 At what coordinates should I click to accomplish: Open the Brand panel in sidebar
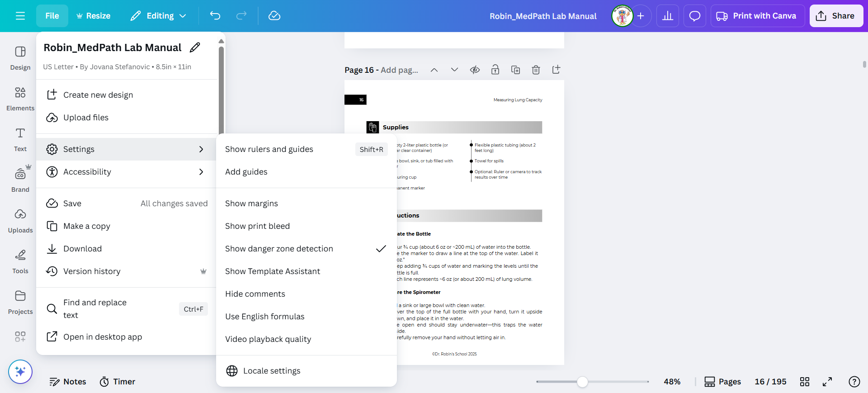pyautogui.click(x=20, y=180)
